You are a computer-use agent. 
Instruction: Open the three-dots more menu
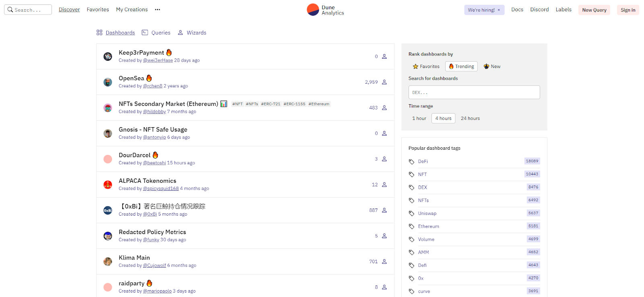157,10
